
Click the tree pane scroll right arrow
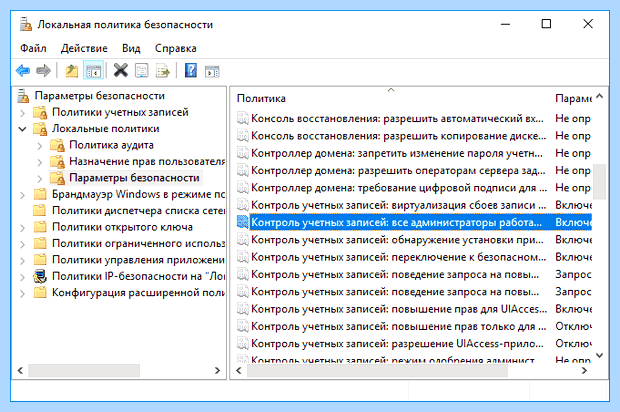click(x=217, y=370)
